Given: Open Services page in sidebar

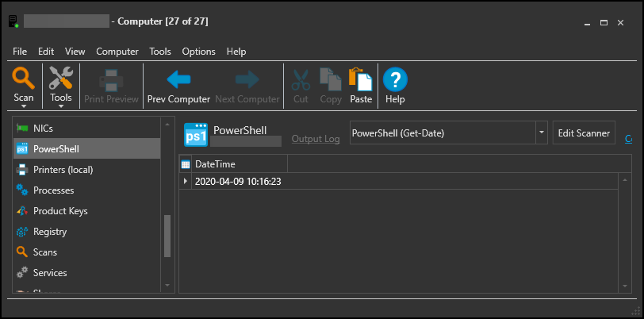Looking at the screenshot, I should (50, 273).
